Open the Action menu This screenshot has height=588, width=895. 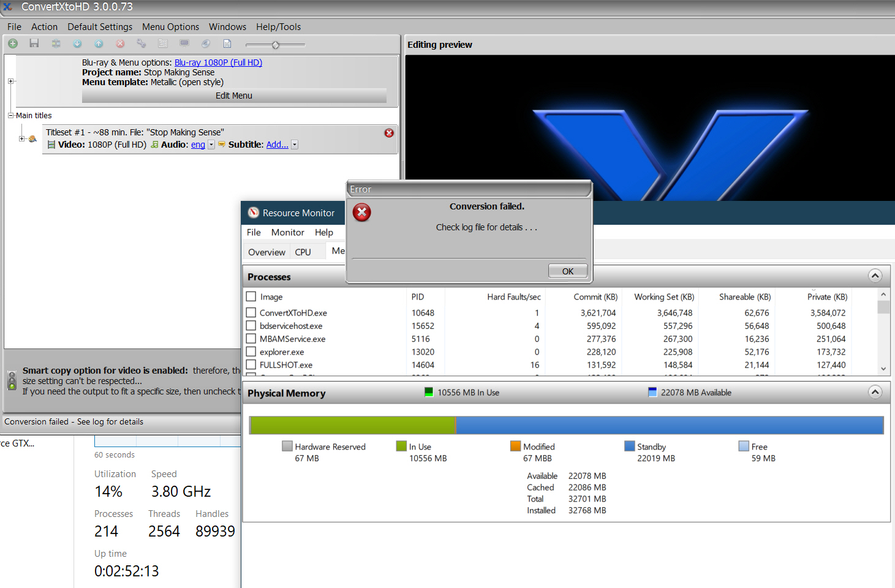44,27
